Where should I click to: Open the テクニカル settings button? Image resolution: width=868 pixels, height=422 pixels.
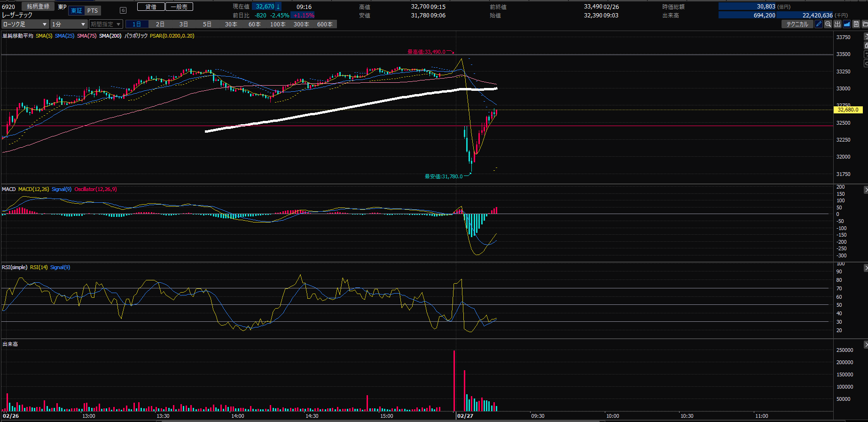(x=797, y=24)
